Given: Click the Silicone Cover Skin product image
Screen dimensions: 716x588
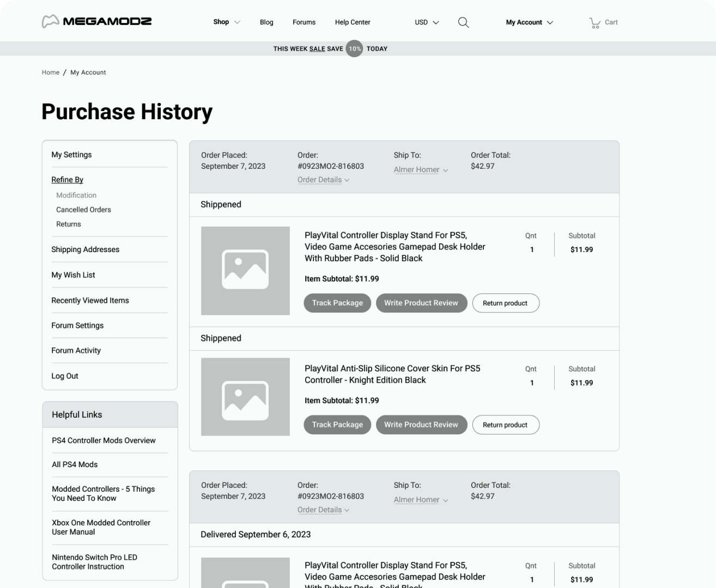Looking at the screenshot, I should tap(245, 396).
